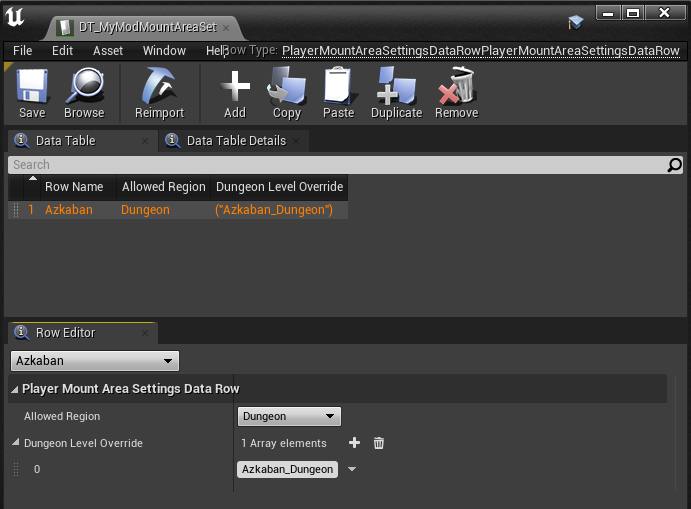Viewport: 691px width, 509px height.
Task: Click the Row Editor tab icon
Action: (x=22, y=332)
